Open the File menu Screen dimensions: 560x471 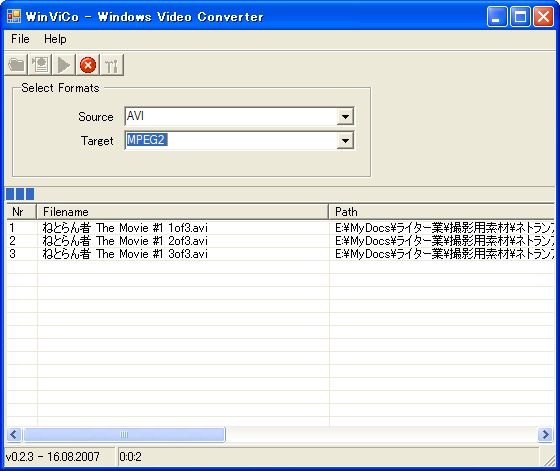click(20, 39)
